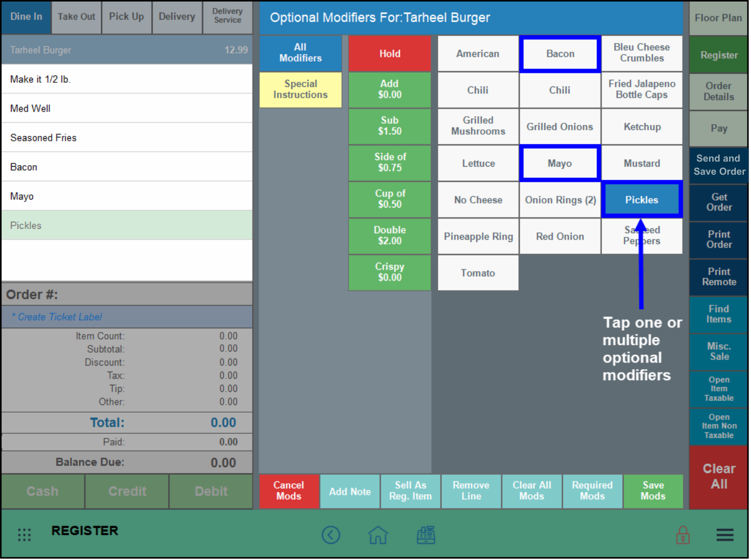This screenshot has height=560, width=751.
Task: Save the selected modifiers
Action: click(653, 491)
